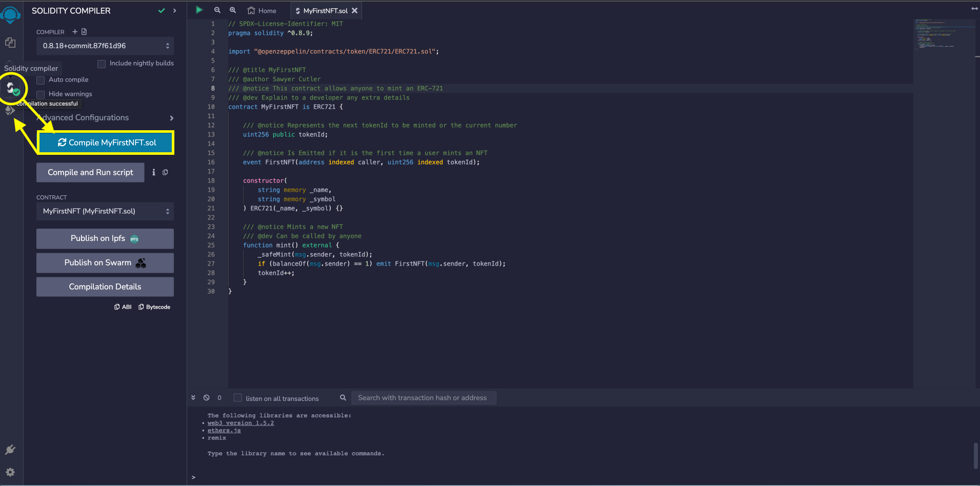The width and height of the screenshot is (980, 486).
Task: Open the web3 version 1.5.2 link
Action: tap(241, 422)
